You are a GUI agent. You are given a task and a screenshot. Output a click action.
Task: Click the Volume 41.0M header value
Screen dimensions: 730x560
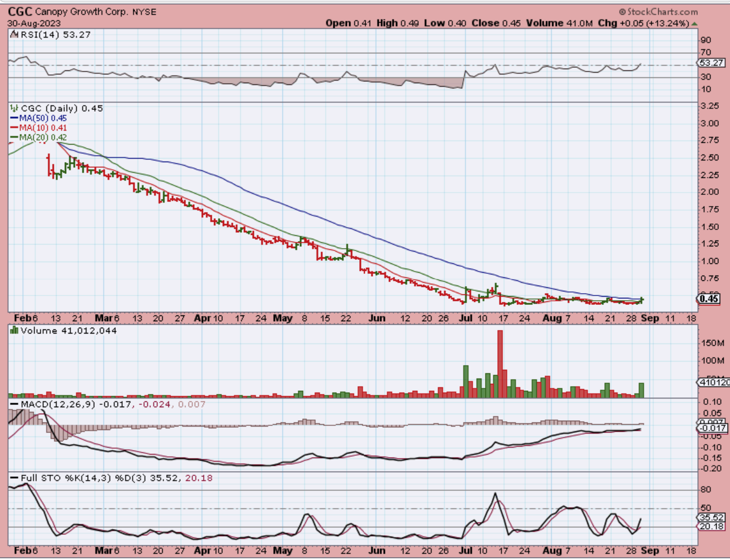(x=559, y=23)
